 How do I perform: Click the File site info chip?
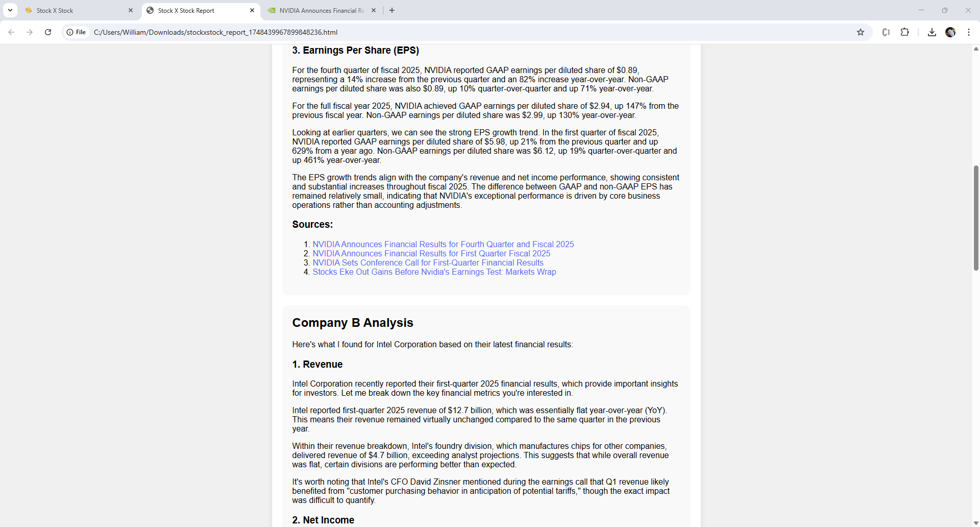click(x=76, y=32)
